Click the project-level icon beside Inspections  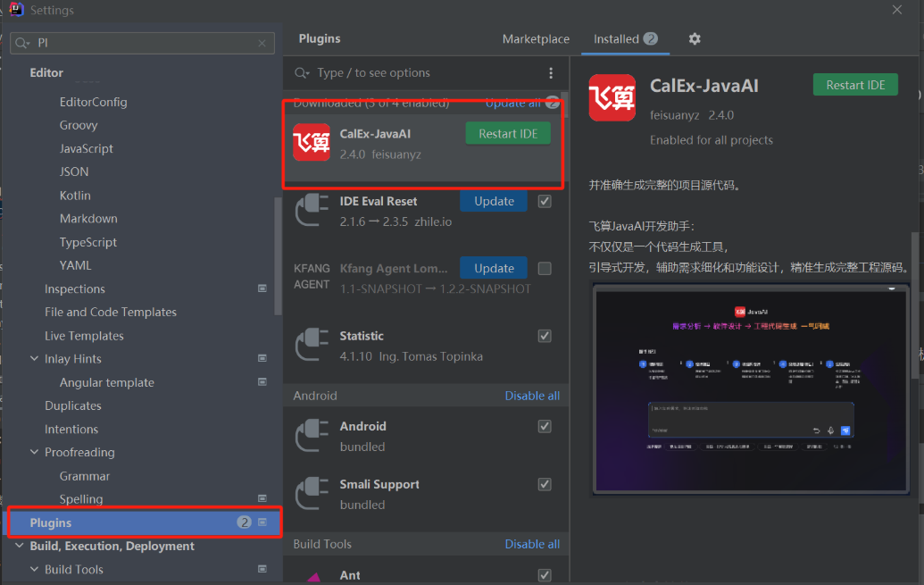tap(262, 288)
